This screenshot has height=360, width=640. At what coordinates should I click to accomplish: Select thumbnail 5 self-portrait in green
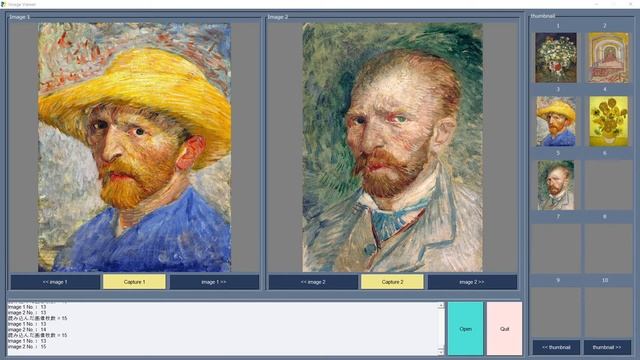pos(556,185)
